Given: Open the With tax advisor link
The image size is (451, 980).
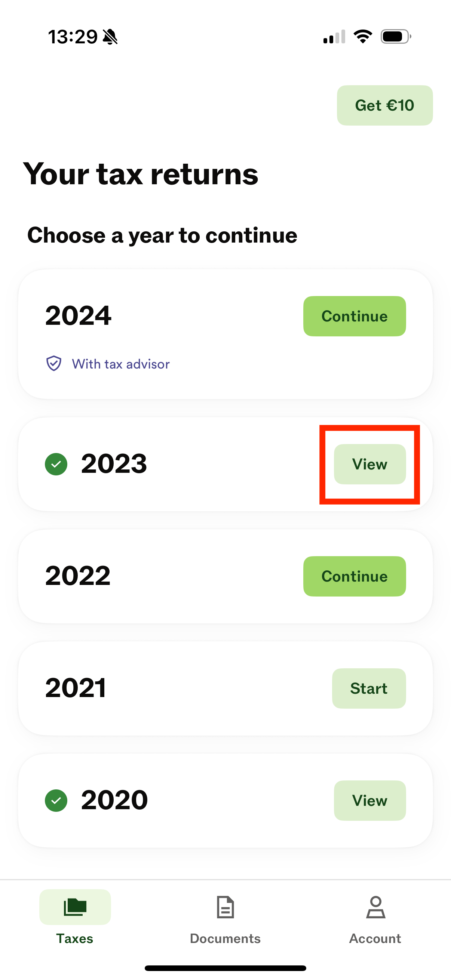Looking at the screenshot, I should (x=121, y=364).
